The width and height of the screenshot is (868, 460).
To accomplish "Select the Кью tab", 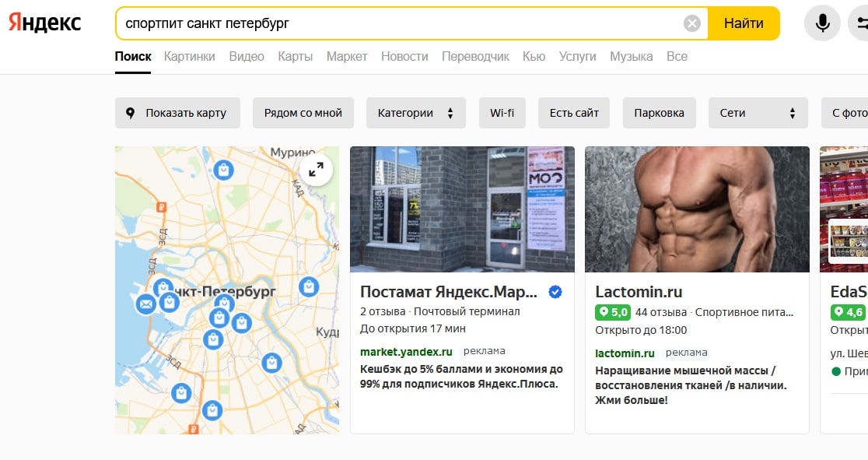I will 534,57.
